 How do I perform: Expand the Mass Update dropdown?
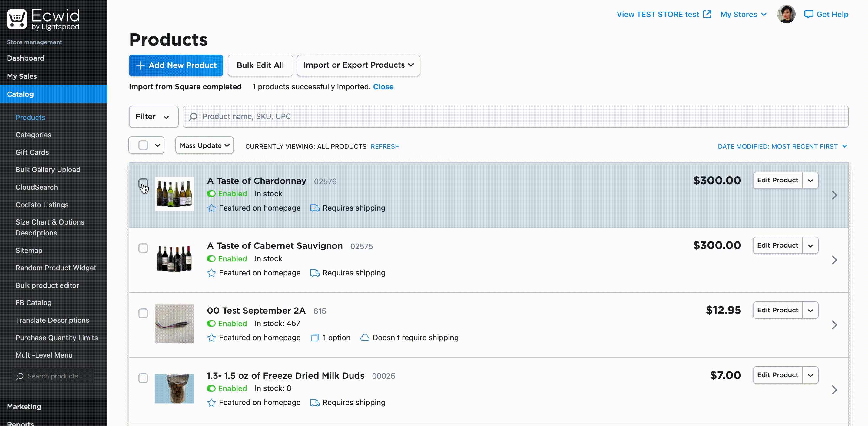pyautogui.click(x=204, y=145)
